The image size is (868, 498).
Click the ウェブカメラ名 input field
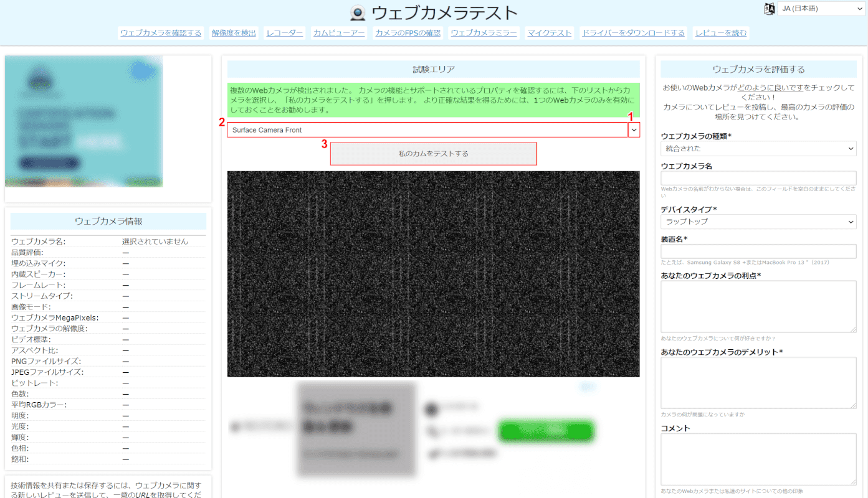[x=758, y=178]
